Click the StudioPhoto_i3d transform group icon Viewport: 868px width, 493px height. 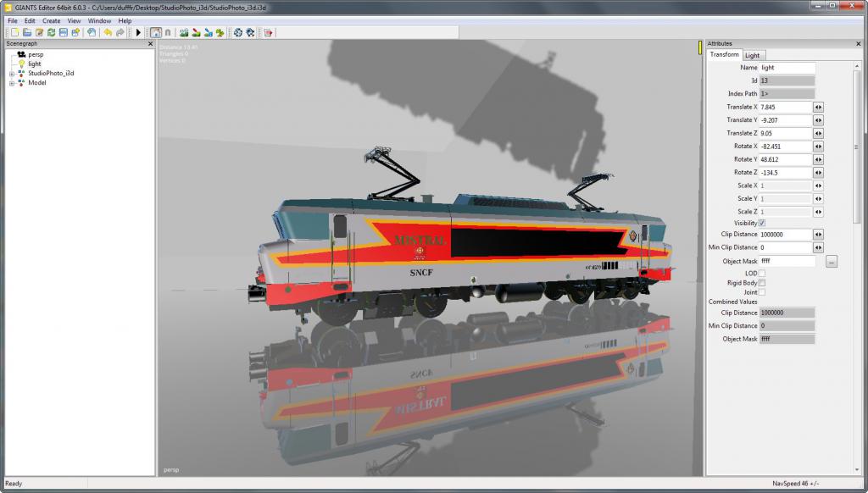click(x=21, y=73)
